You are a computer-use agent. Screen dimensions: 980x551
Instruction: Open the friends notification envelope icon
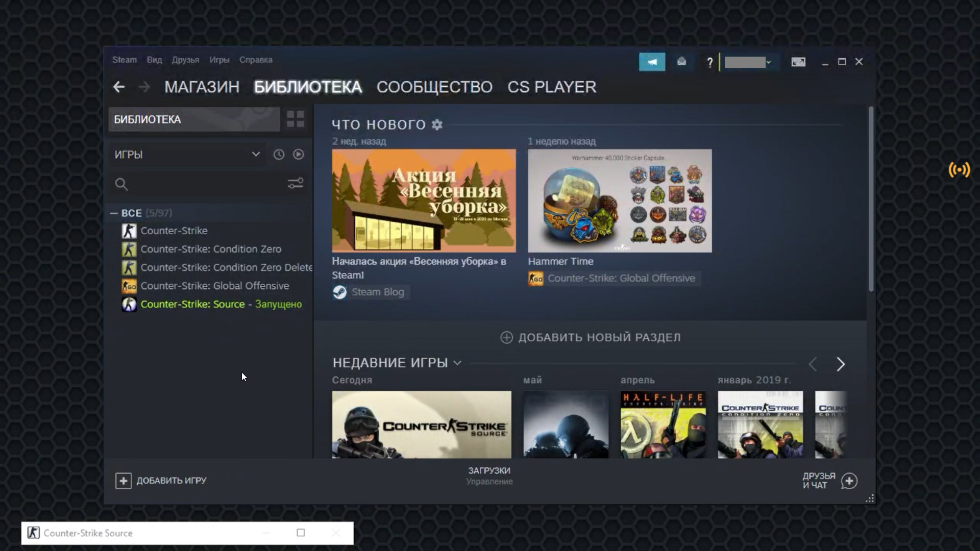pyautogui.click(x=681, y=62)
